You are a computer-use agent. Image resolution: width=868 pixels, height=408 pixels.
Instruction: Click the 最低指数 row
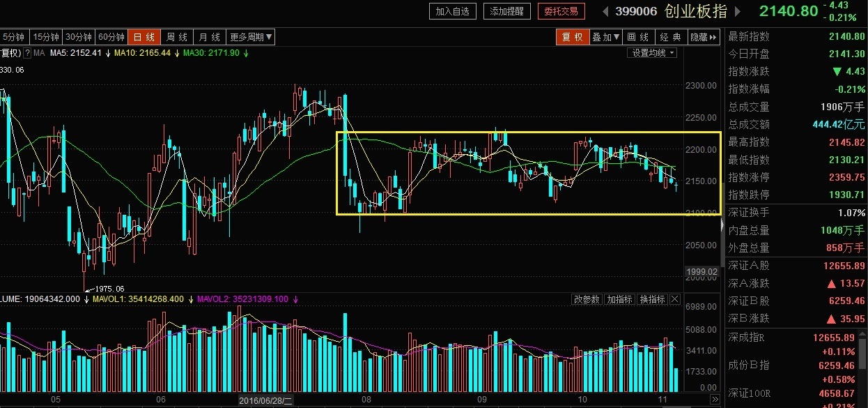796,160
